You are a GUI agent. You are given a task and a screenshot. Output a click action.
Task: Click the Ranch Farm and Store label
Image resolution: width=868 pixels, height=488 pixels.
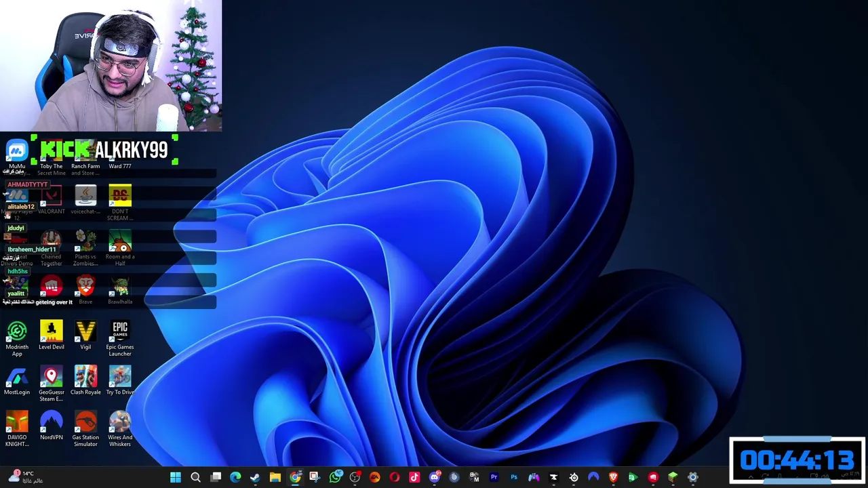[x=85, y=169]
